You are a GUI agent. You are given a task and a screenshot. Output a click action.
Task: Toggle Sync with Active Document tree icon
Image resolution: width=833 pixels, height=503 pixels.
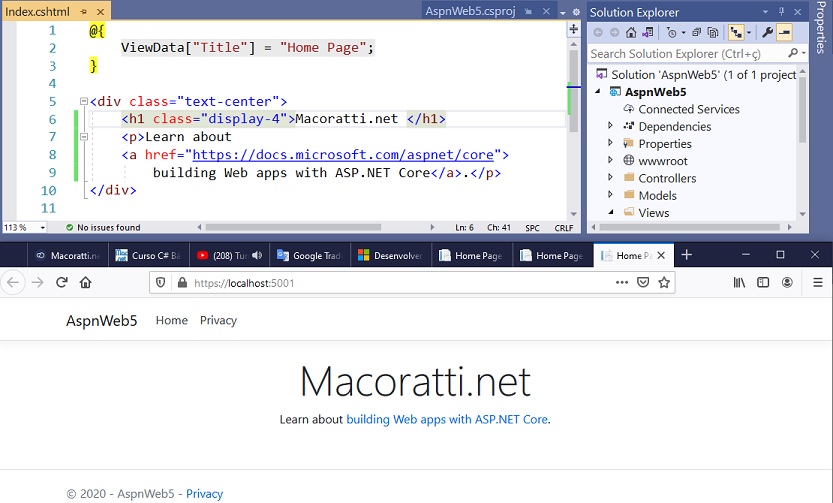(x=736, y=33)
